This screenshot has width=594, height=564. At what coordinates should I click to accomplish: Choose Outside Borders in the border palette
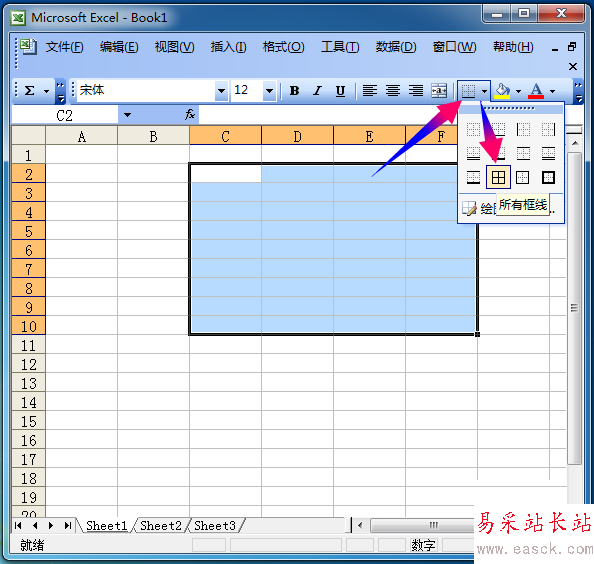(x=523, y=177)
